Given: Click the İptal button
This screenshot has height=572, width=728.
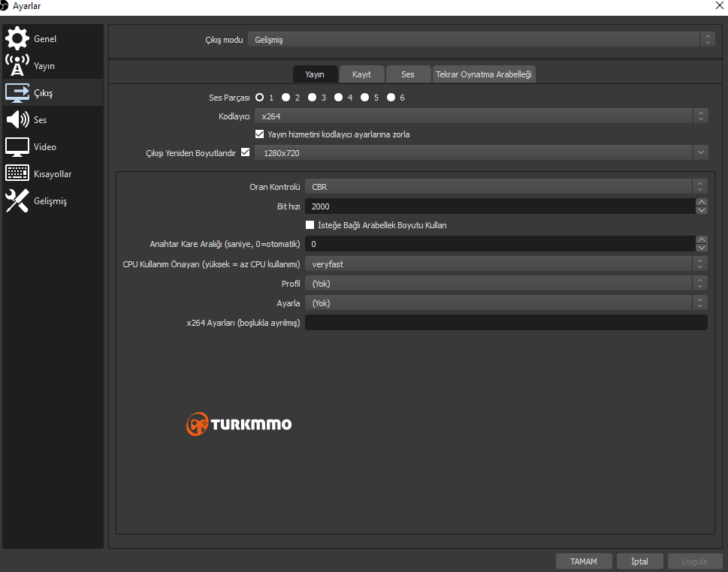Looking at the screenshot, I should [639, 561].
